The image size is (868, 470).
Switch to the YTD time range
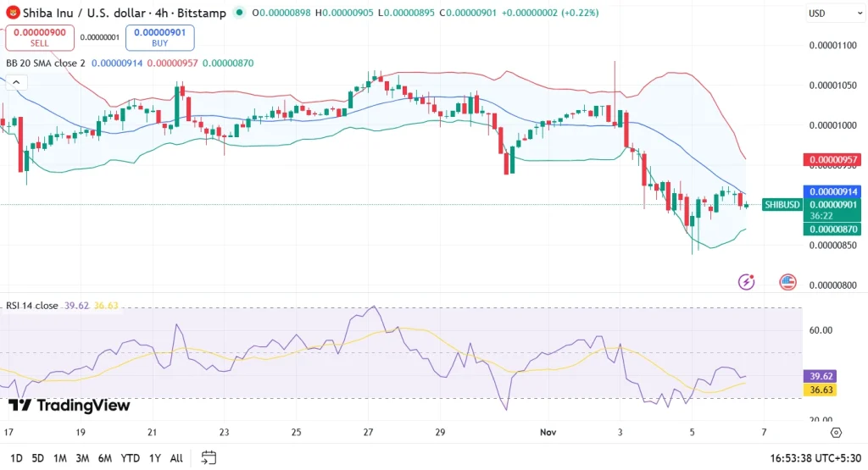coord(130,458)
